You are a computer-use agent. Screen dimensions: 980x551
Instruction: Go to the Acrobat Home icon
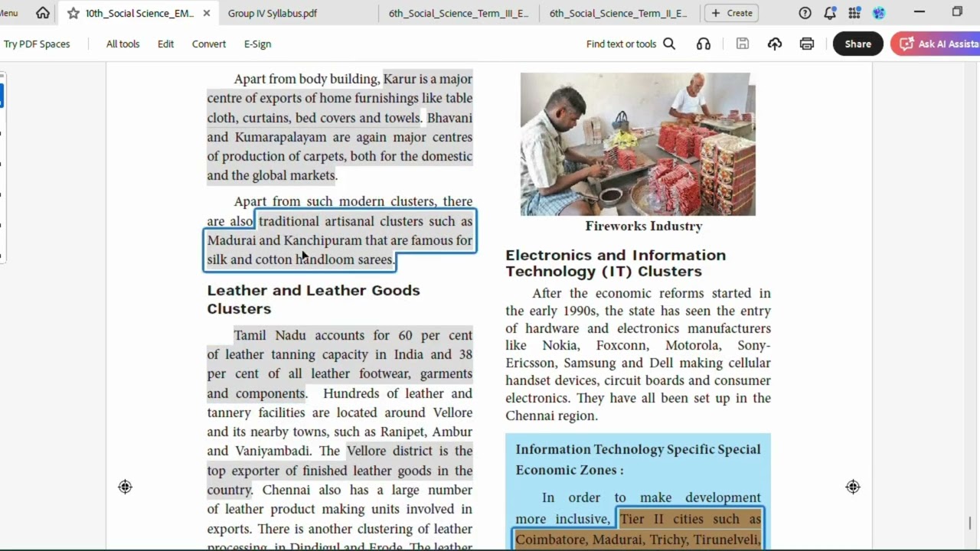(x=43, y=13)
